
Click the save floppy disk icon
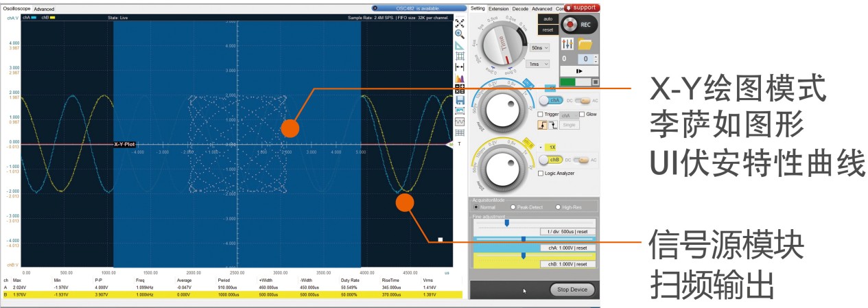[x=460, y=100]
